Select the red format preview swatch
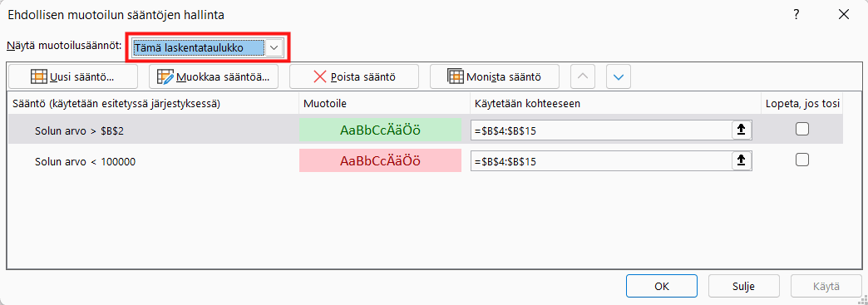This screenshot has width=868, height=305. pyautogui.click(x=380, y=161)
